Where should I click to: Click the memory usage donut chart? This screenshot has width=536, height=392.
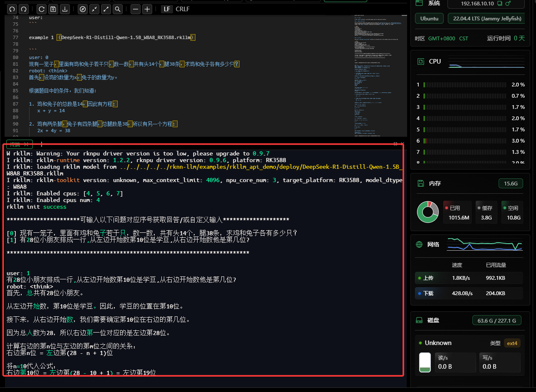point(427,212)
